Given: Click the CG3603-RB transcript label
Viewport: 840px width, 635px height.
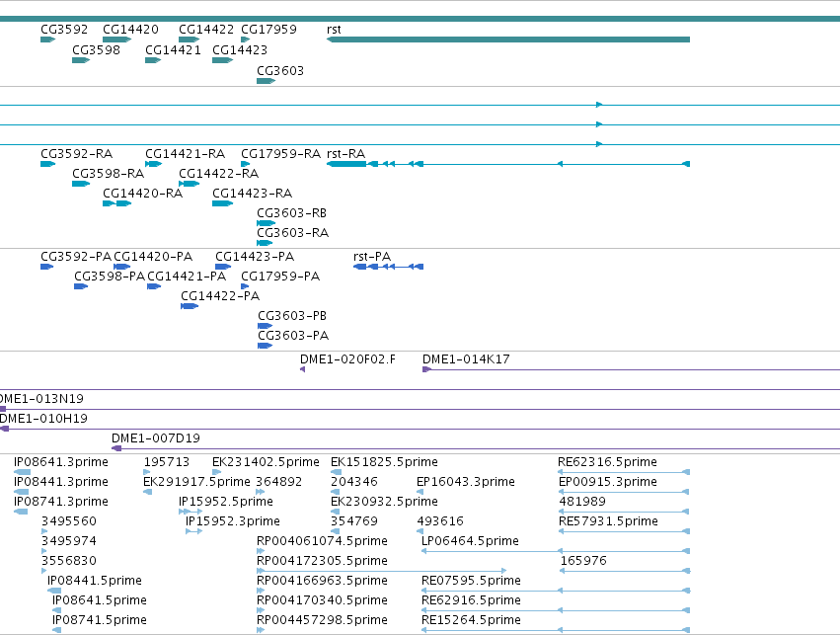Looking at the screenshot, I should click(292, 213).
